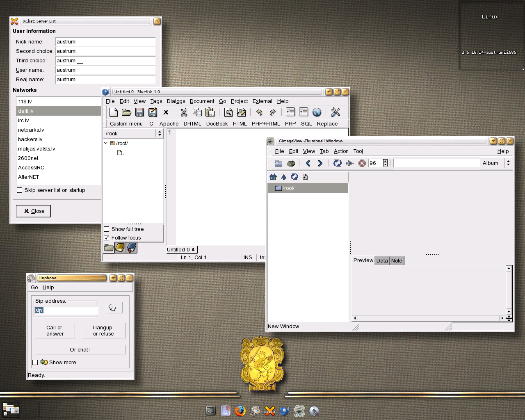Click the Hangup or refuse button
The height and width of the screenshot is (420, 525).
103,331
